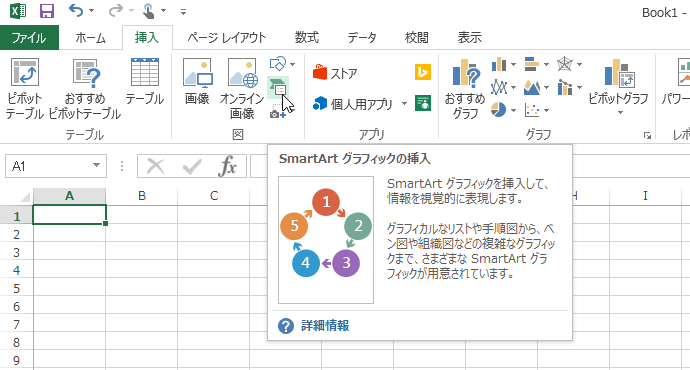Viewport: 690px width, 370px height.
Task: Switch to ページ レイアウト tab
Action: pos(227,38)
